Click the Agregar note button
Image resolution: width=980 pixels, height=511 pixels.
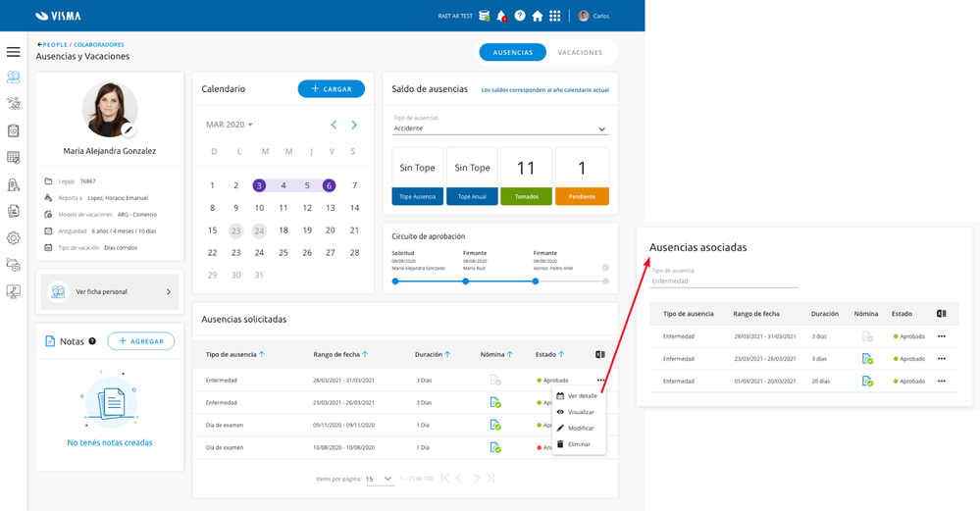(x=140, y=341)
